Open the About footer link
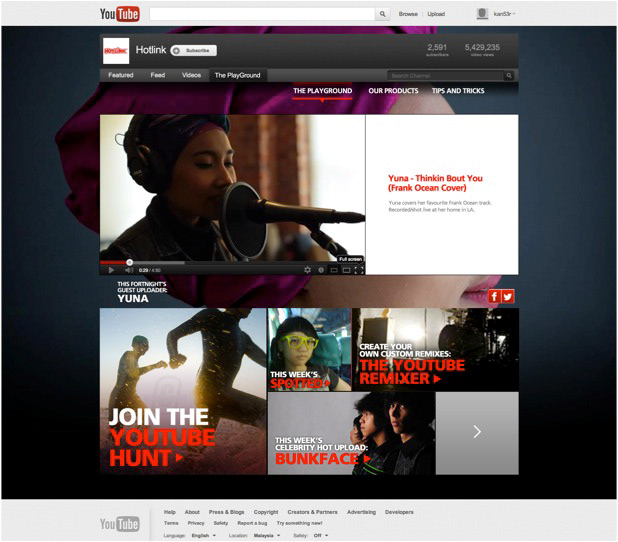Viewport: 618px width, 542px height. tap(192, 512)
